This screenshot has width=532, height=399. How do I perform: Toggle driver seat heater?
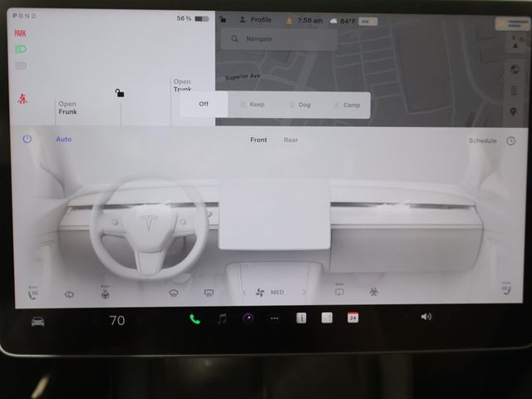32,293
